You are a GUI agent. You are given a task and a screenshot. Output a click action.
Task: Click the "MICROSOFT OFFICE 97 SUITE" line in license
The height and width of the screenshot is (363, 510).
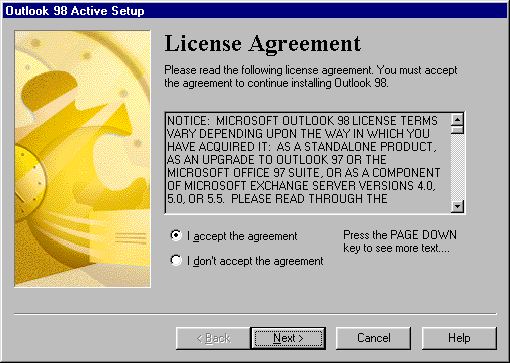pyautogui.click(x=303, y=173)
